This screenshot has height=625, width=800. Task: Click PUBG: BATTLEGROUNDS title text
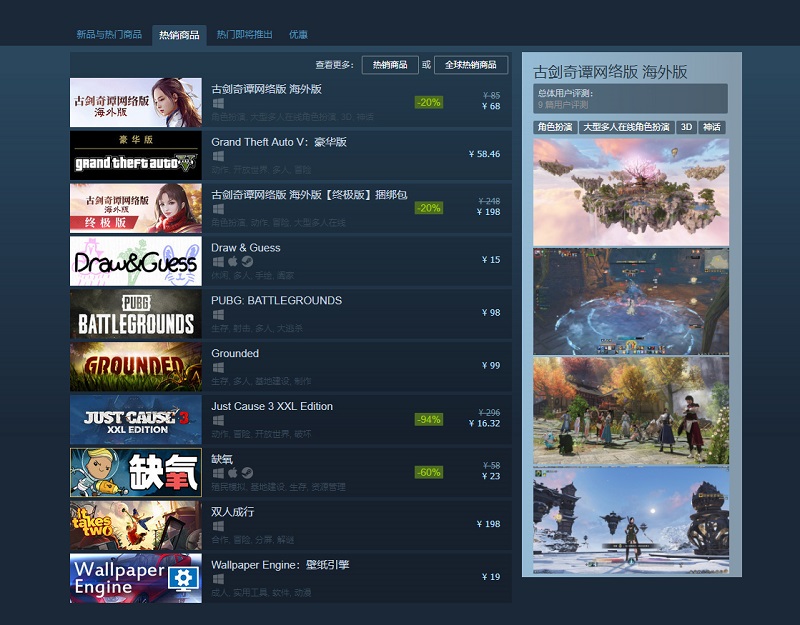click(x=277, y=301)
